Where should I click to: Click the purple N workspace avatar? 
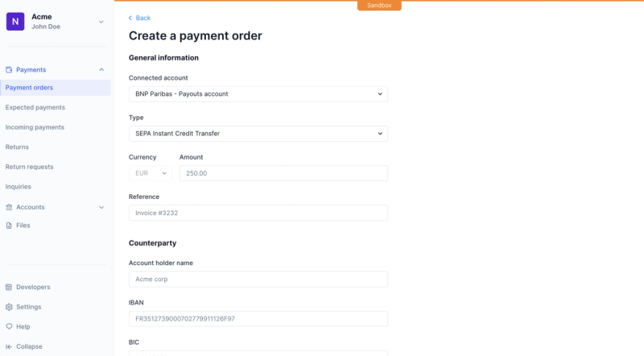[x=15, y=22]
